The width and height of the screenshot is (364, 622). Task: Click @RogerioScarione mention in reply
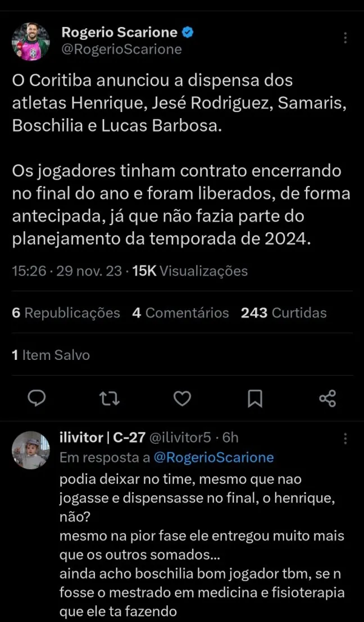[213, 457]
